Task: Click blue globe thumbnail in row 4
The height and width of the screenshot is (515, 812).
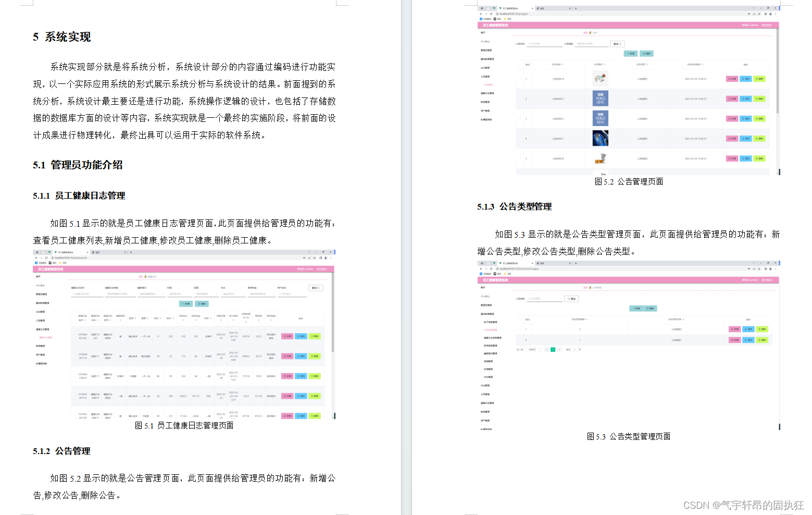Action: (601, 138)
